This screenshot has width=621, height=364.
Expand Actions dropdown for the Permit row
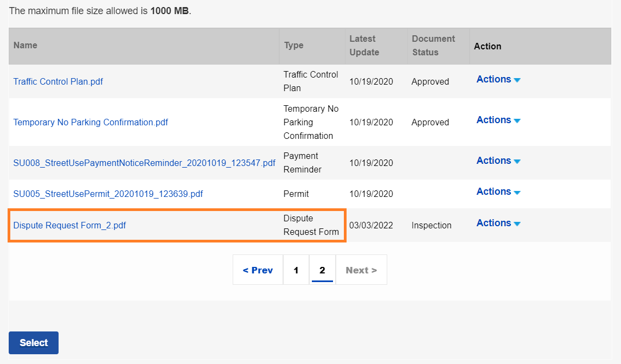(498, 192)
